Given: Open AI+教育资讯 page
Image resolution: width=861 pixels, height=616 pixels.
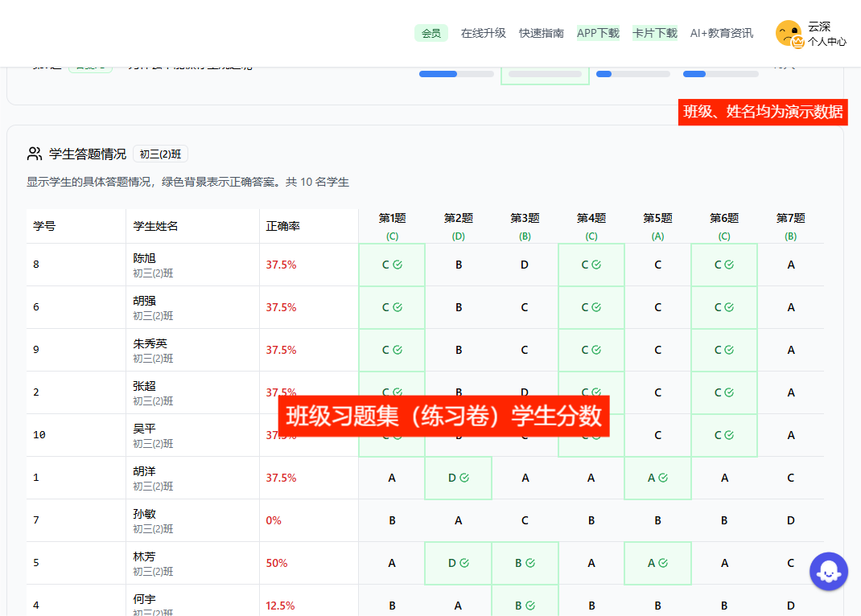Looking at the screenshot, I should tap(722, 33).
